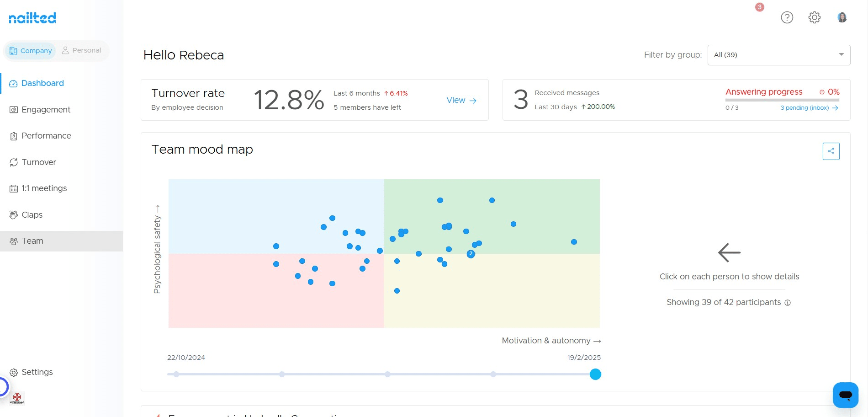This screenshot has width=868, height=417.
Task: Expand the Filter by group dropdown
Action: pyautogui.click(x=778, y=55)
